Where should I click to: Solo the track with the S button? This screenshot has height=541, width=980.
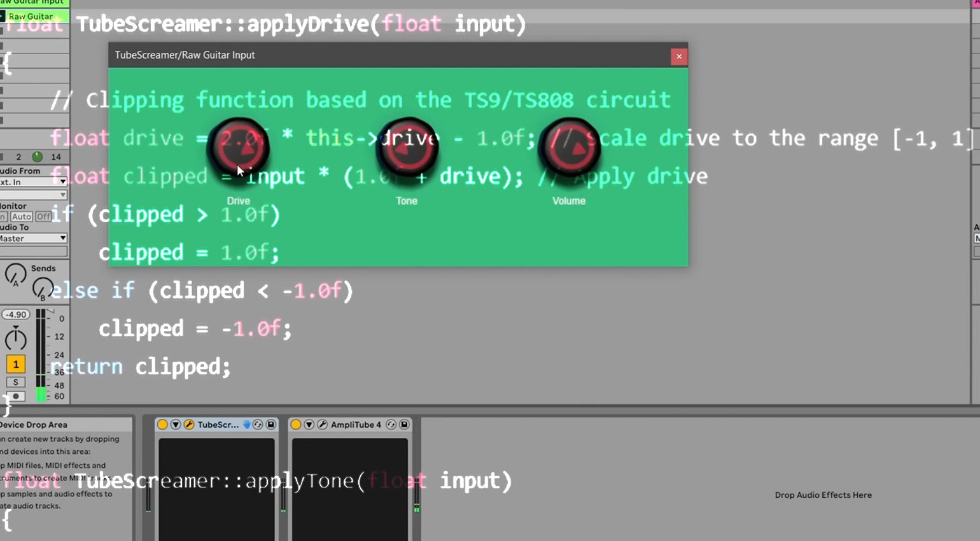(16, 382)
